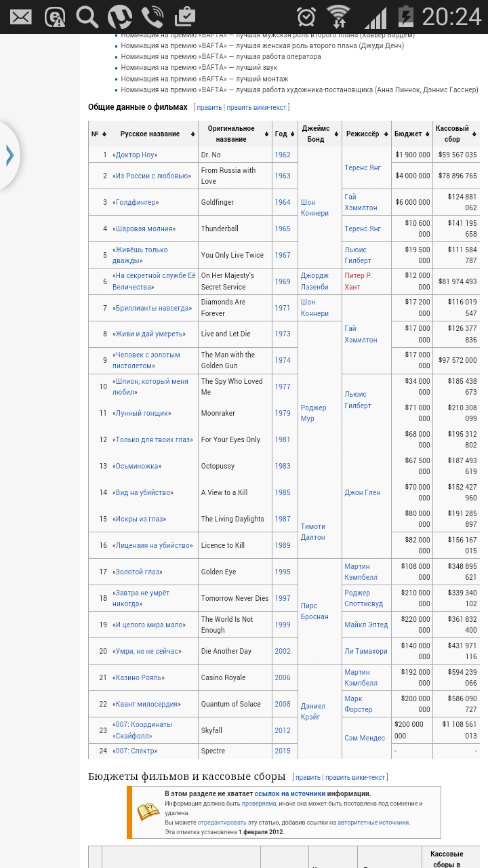488x868 pixels.
Task: Open the search magnifier notification icon
Action: tap(87, 16)
